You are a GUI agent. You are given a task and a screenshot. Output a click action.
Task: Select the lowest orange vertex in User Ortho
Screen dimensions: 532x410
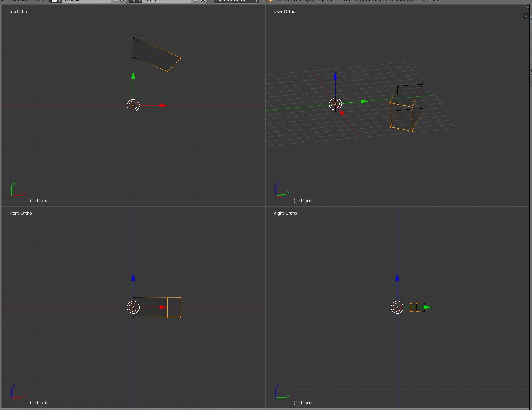[412, 131]
